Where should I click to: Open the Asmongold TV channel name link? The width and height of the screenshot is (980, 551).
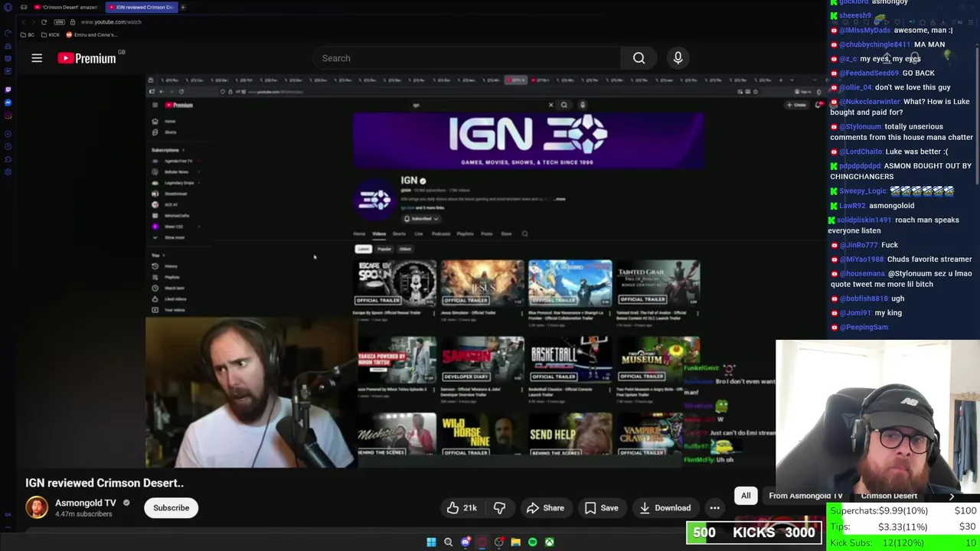click(86, 503)
